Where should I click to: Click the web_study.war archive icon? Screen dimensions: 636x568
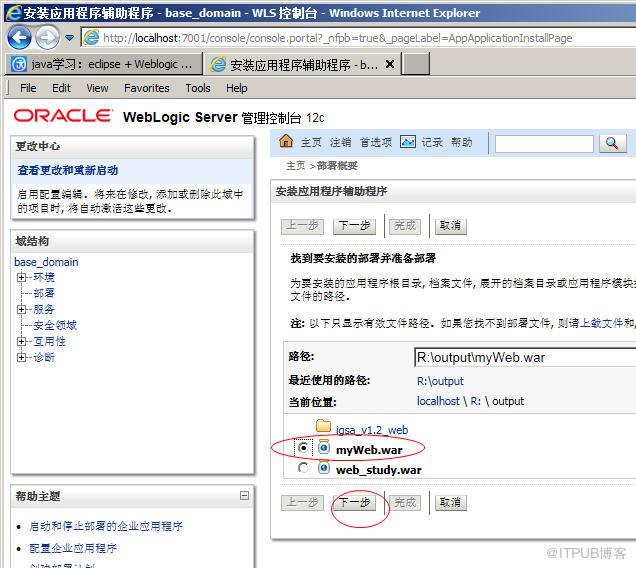pyautogui.click(x=323, y=467)
